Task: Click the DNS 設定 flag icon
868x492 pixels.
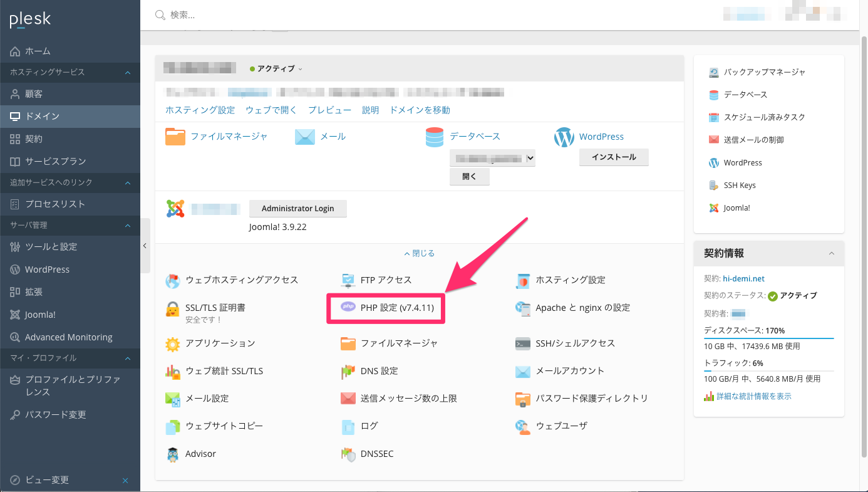Action: click(348, 371)
